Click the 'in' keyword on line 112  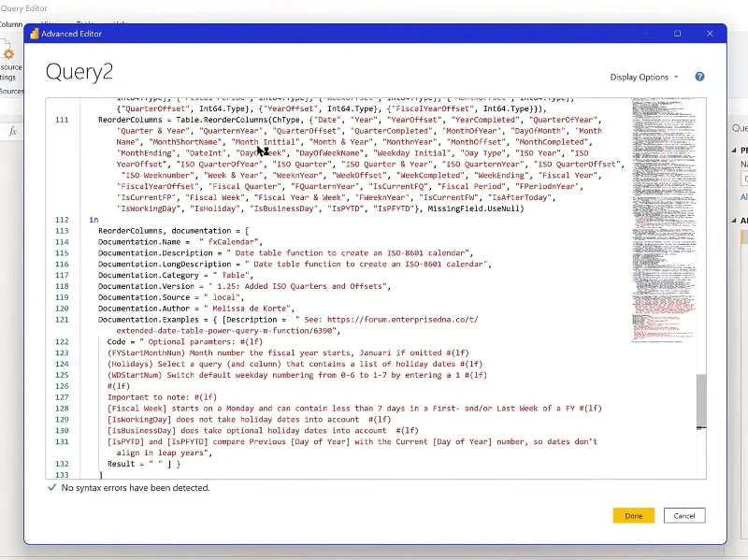[x=93, y=220]
